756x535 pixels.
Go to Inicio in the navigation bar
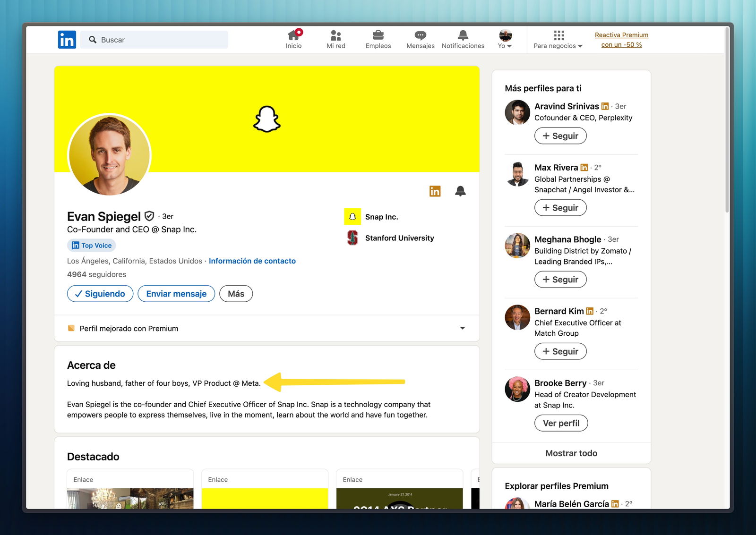coord(293,39)
